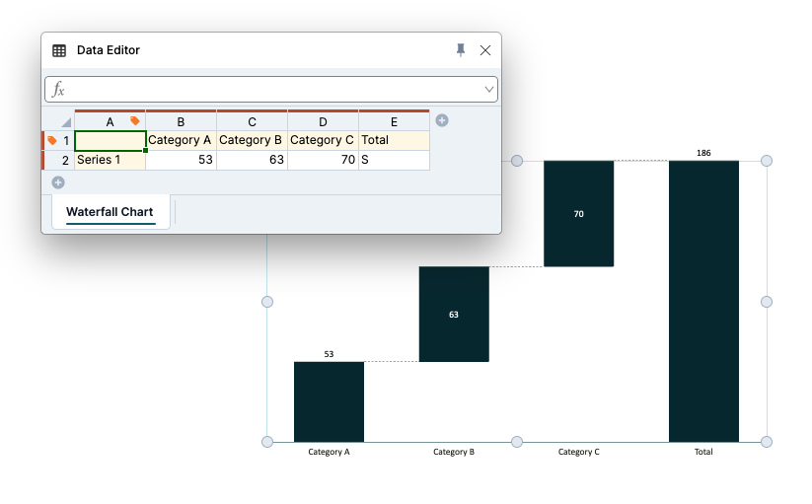
Task: Click into the fx formula input field
Action: (271, 90)
